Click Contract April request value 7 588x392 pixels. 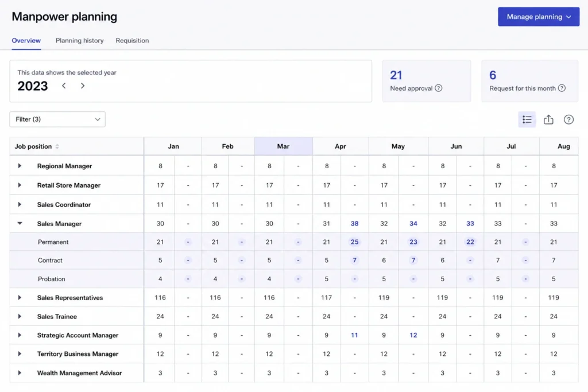354,260
